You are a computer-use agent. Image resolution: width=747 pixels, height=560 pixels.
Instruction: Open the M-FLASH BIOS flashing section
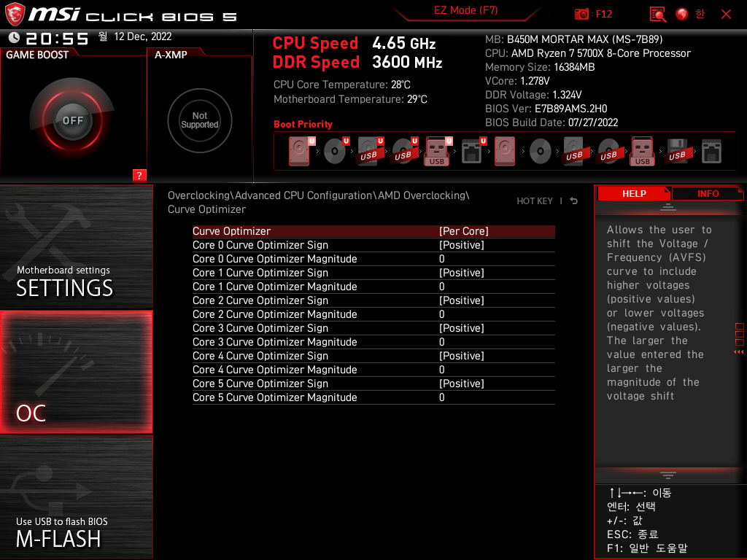pos(76,497)
